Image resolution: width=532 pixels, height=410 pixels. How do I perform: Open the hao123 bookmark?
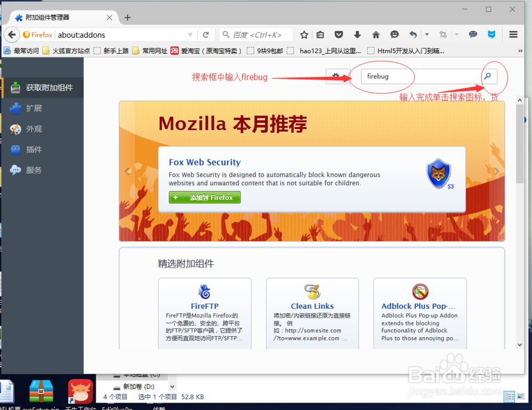tap(324, 51)
